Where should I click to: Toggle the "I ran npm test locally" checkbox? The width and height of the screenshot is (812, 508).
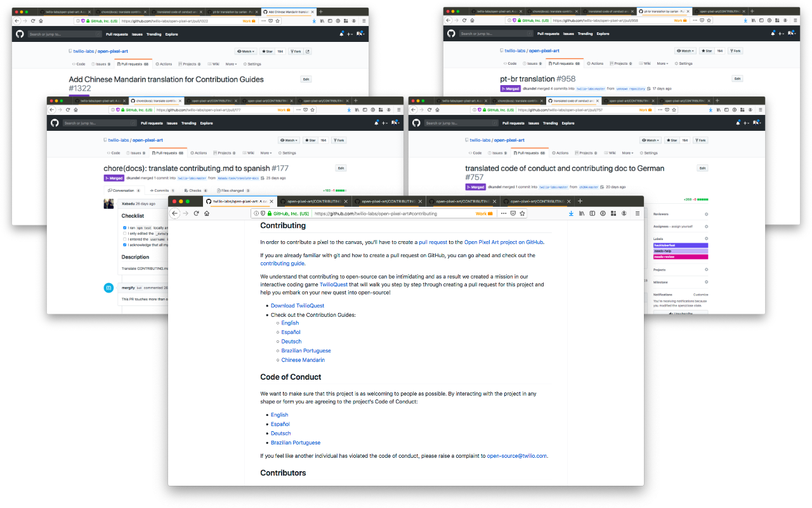click(x=125, y=227)
